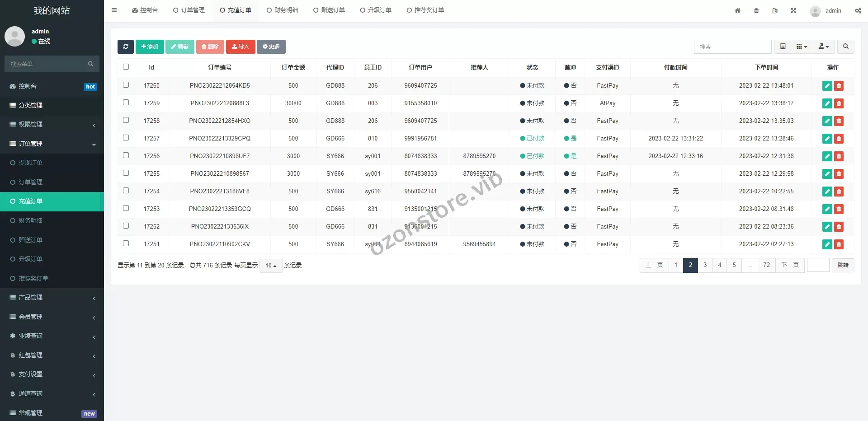
Task: Select checkbox for order 17259
Action: click(126, 103)
